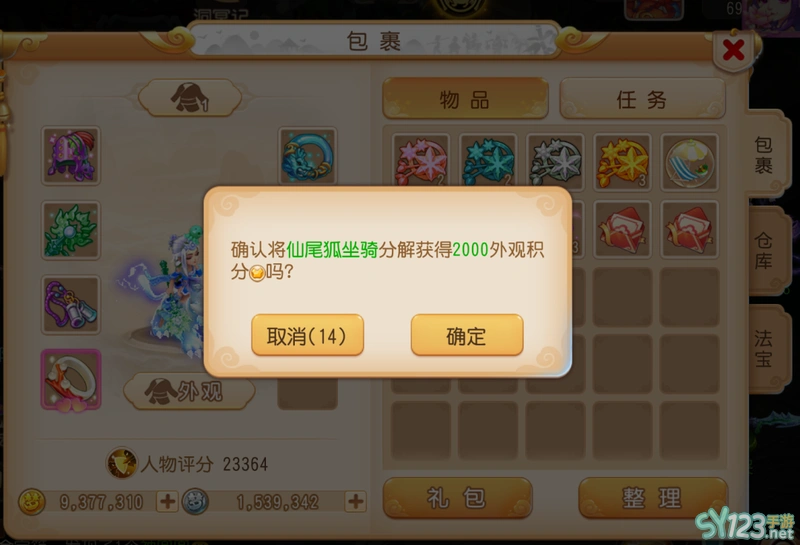Select the purple bead necklace slot
Screen dimensions: 800x545
[71, 305]
